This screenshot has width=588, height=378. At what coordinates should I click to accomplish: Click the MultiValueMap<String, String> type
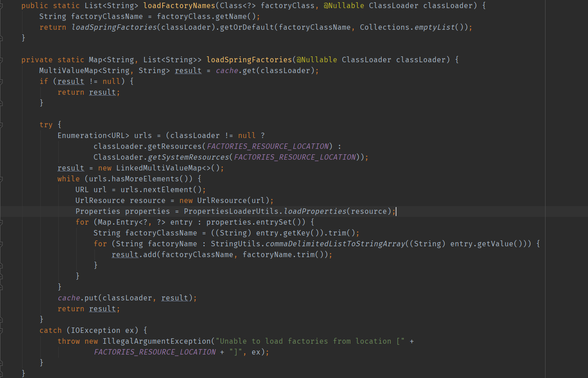(x=105, y=70)
